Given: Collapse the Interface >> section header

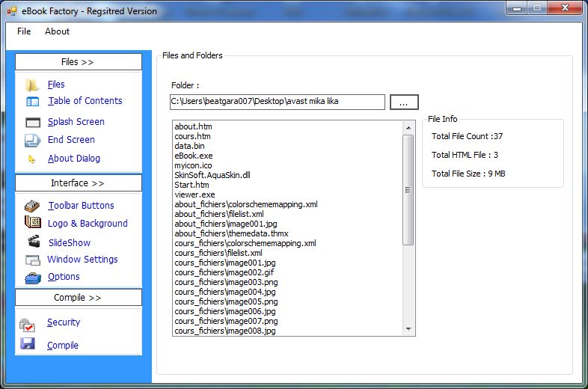Looking at the screenshot, I should pyautogui.click(x=79, y=183).
